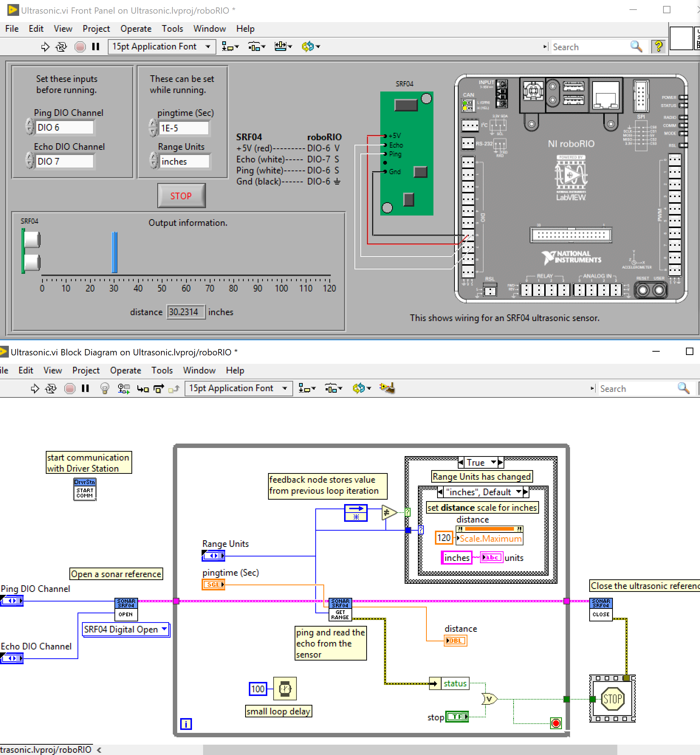Click Pause button in Front Panel toolbar
Screen dimensions: 700x755
point(96,46)
